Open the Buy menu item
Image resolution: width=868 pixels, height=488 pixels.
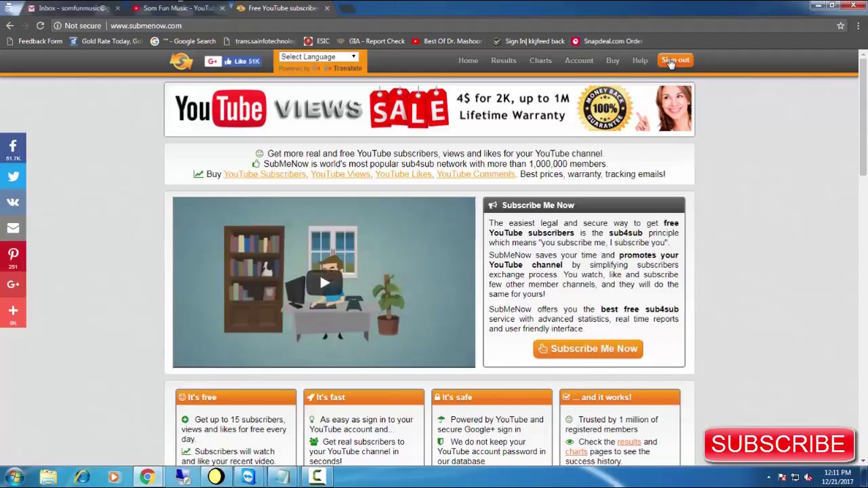pos(612,60)
